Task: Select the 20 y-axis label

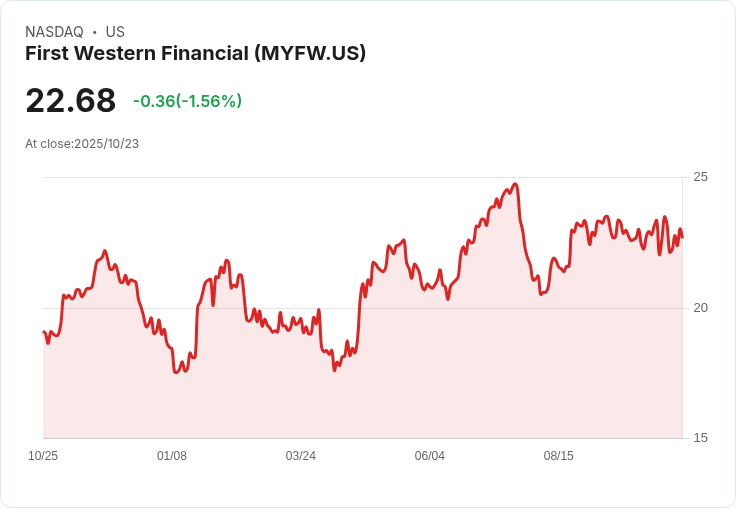Action: coord(700,307)
